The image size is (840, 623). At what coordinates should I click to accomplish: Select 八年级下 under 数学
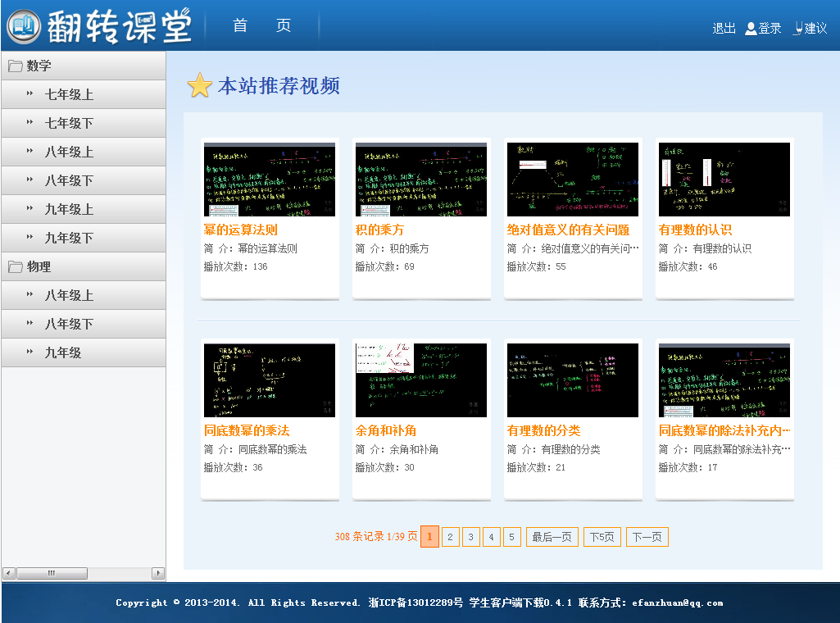pyautogui.click(x=84, y=180)
